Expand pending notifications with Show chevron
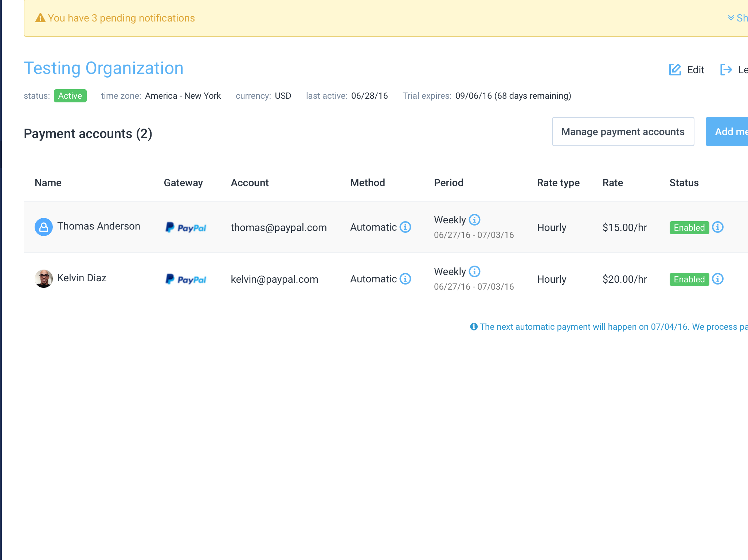The image size is (748, 560). coord(731,18)
